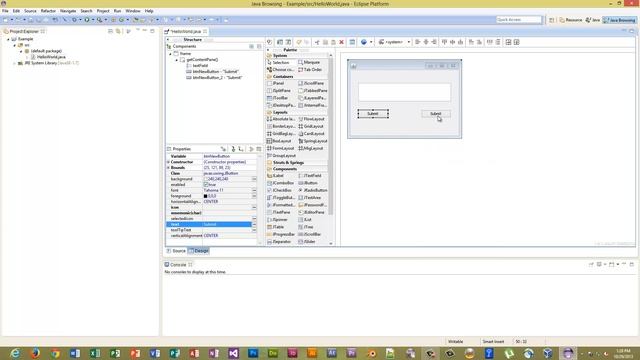
Task: Open the Tab Order tool
Action: pyautogui.click(x=310, y=70)
